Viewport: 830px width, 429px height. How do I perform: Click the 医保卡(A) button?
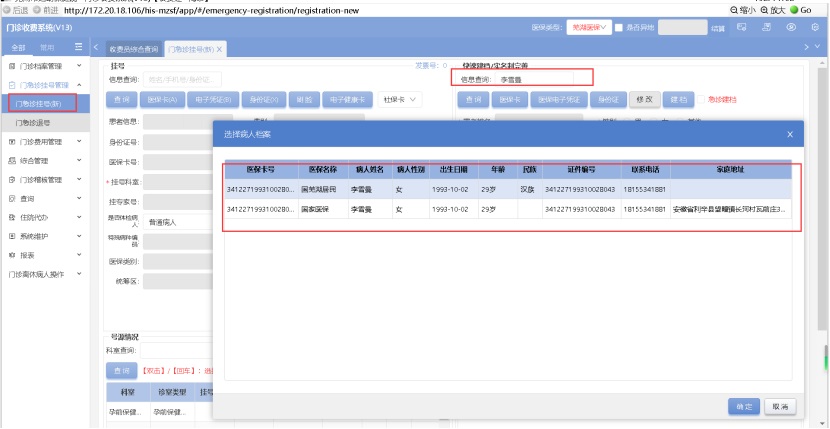click(163, 100)
